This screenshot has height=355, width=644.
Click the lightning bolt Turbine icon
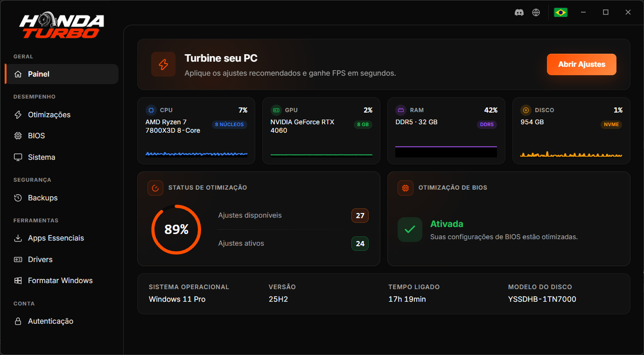click(x=163, y=64)
